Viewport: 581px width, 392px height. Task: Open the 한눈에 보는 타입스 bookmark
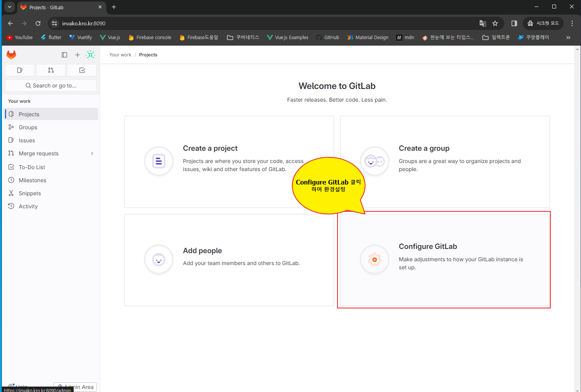448,37
